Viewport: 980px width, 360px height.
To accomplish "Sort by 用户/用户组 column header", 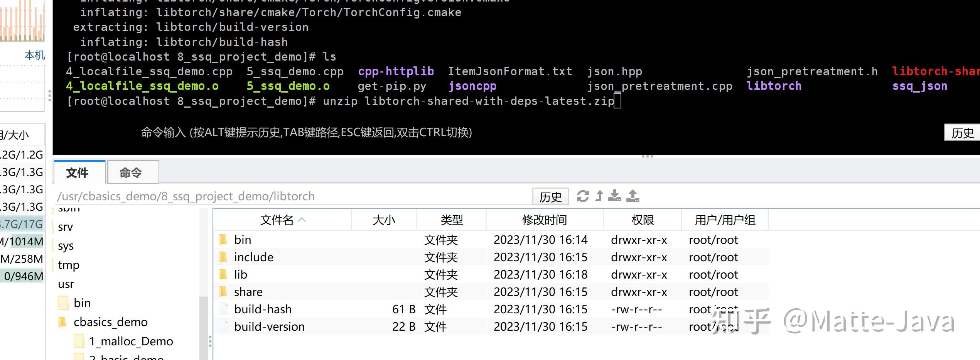I will (725, 220).
